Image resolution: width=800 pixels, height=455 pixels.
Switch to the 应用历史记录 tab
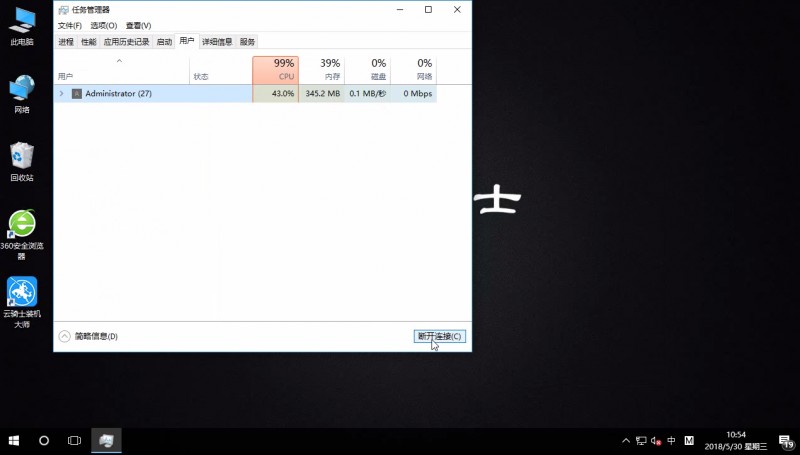[127, 42]
